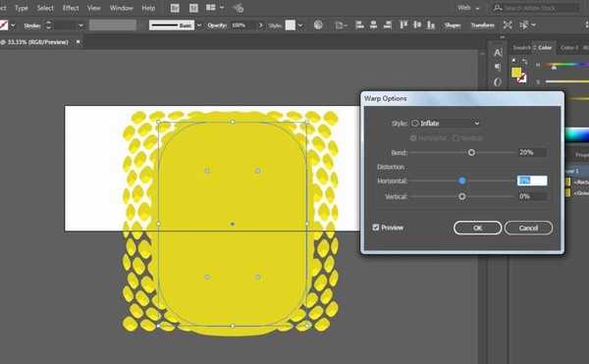The height and width of the screenshot is (364, 589).
Task: Open the Recolor Artwork globe icon
Action: coord(318,26)
